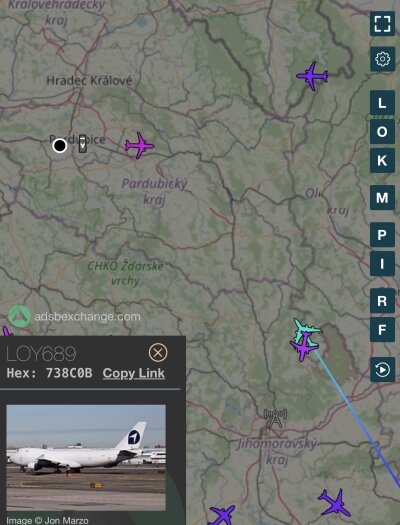This screenshot has height=525, width=400.
Task: Toggle the K map button
Action: [x=382, y=160]
